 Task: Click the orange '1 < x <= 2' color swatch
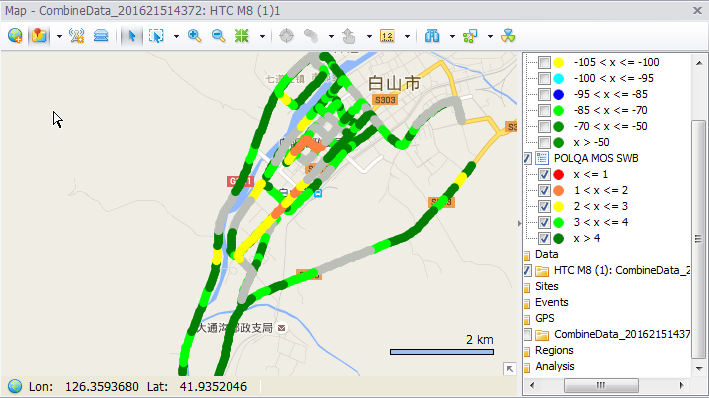(559, 190)
